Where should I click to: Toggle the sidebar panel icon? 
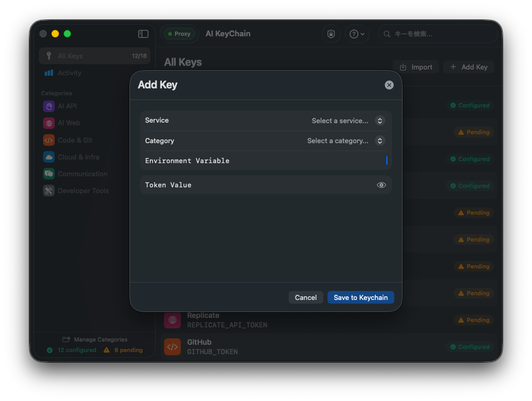[x=143, y=34]
